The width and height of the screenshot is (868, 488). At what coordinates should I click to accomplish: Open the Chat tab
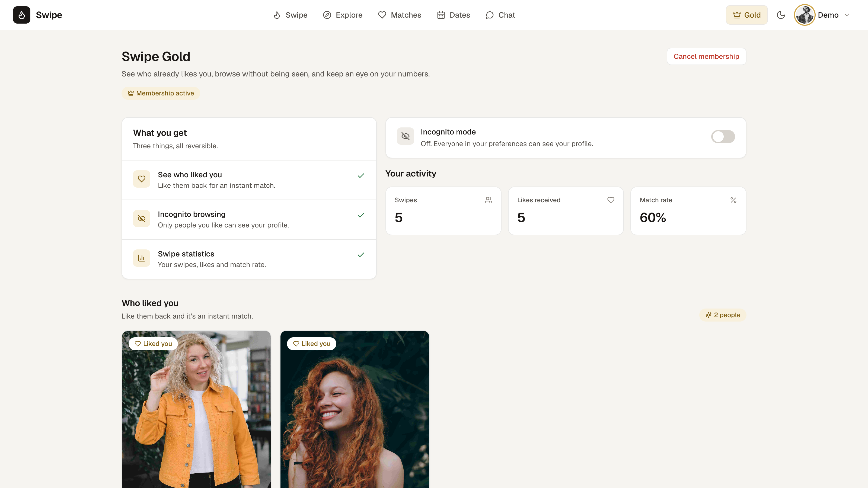pos(500,15)
